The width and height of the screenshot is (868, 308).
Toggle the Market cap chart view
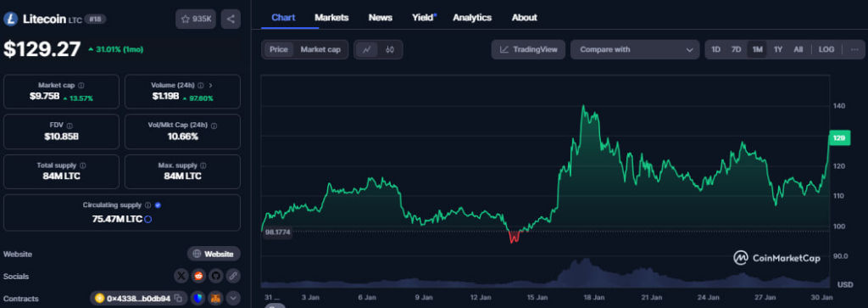(x=320, y=49)
